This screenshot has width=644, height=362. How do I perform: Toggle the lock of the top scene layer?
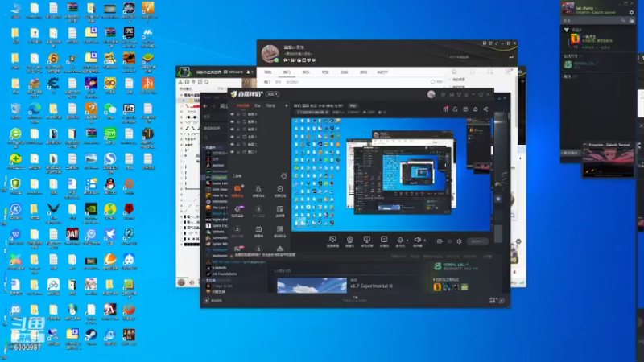[x=238, y=114]
